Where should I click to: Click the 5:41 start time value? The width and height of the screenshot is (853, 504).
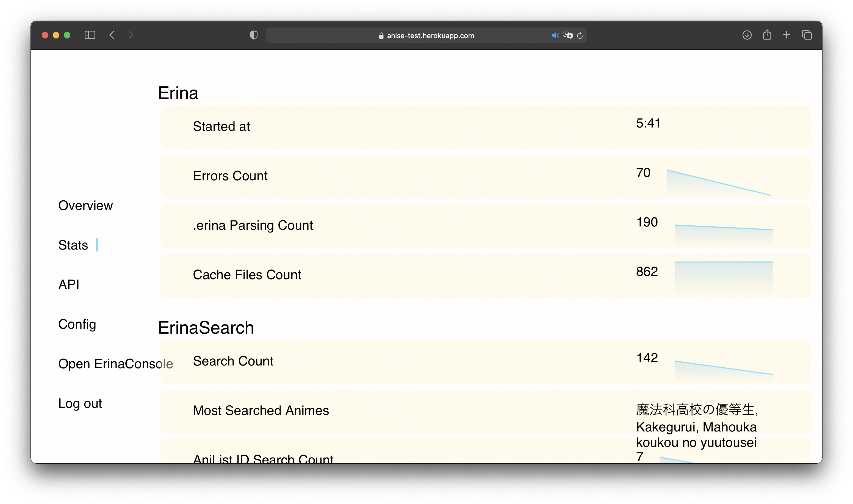point(648,123)
